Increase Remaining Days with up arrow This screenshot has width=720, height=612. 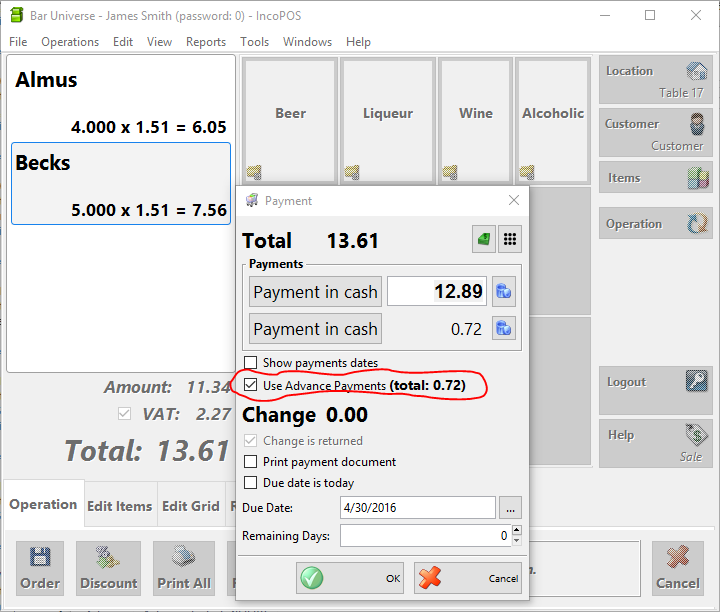tap(517, 530)
